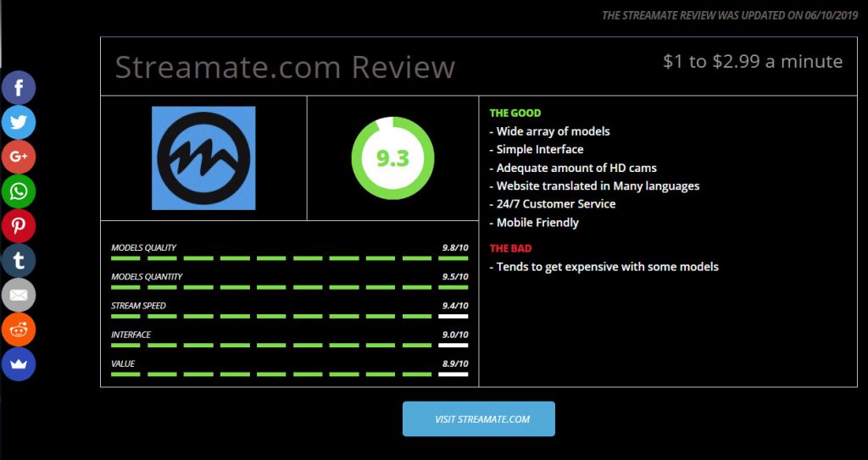Click the $1 to $2.99 a minute price
868x460 pixels.
point(753,62)
